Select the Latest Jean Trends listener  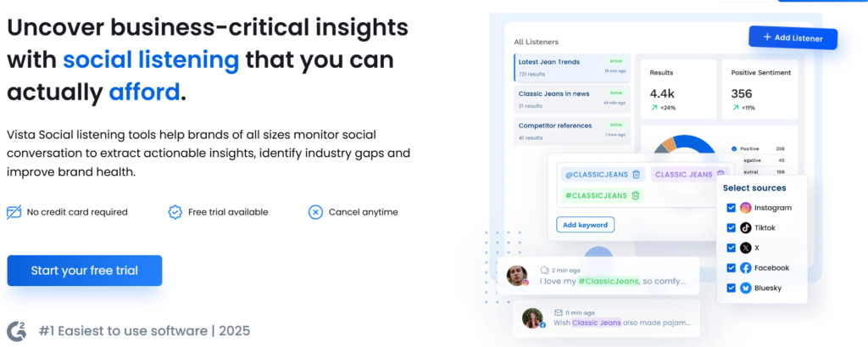[572, 67]
